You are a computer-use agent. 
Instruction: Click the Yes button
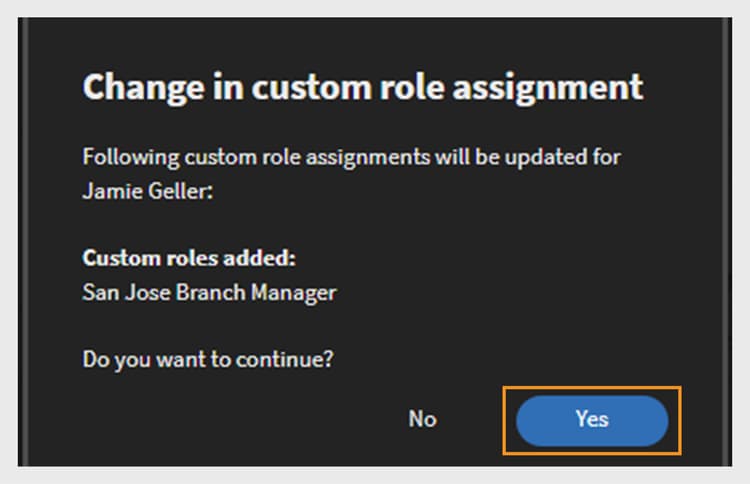(592, 419)
